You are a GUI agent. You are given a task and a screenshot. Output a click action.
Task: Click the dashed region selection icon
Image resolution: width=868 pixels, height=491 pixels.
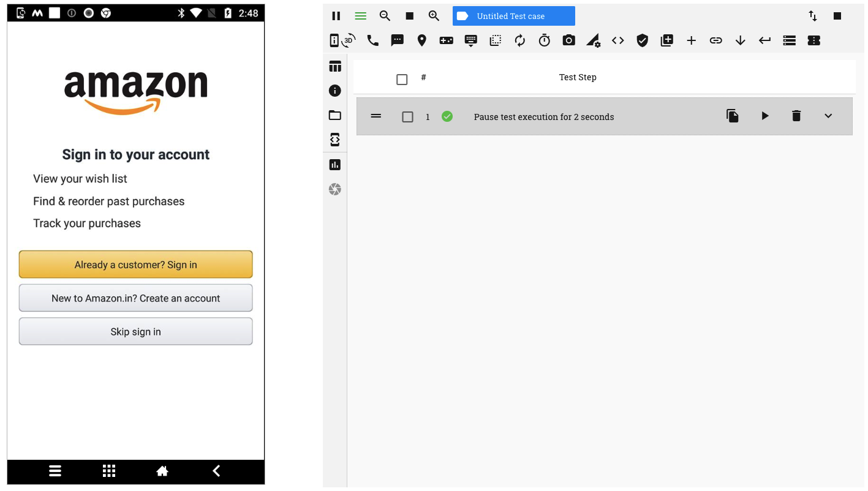click(x=496, y=40)
